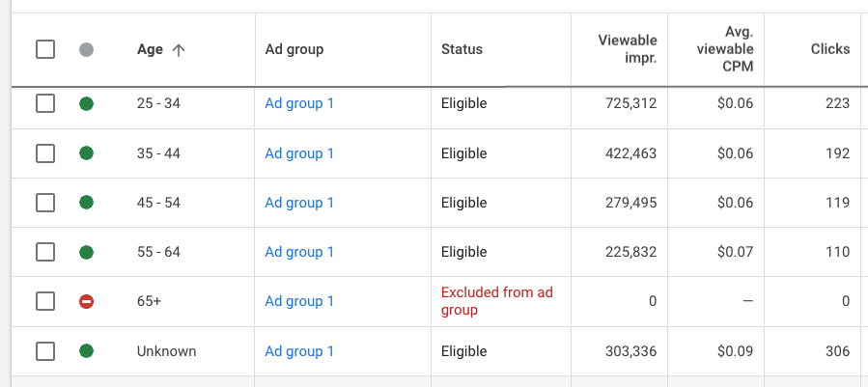Click the sort arrow next to Age
This screenshot has width=868, height=387.
pos(179,50)
